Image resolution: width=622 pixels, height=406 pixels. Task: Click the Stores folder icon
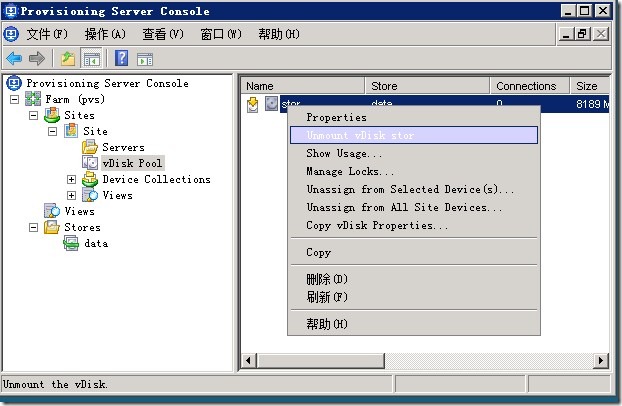click(52, 227)
